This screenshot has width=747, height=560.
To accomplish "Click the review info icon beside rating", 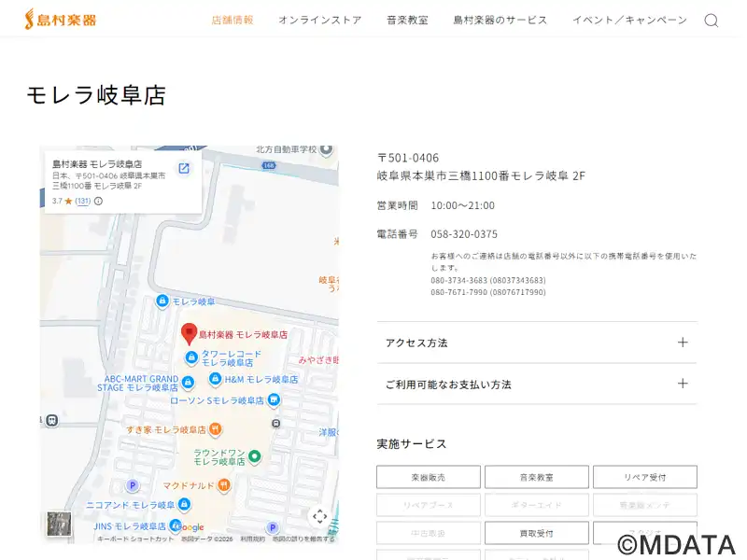I will tap(99, 201).
